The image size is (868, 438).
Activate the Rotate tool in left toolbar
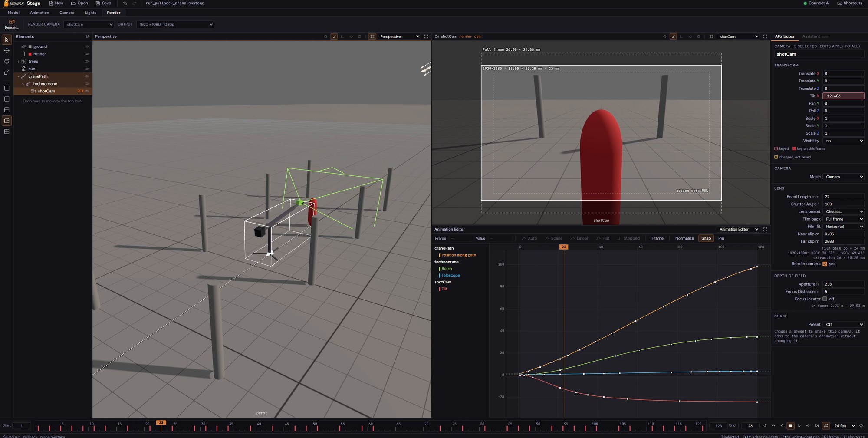[x=7, y=62]
